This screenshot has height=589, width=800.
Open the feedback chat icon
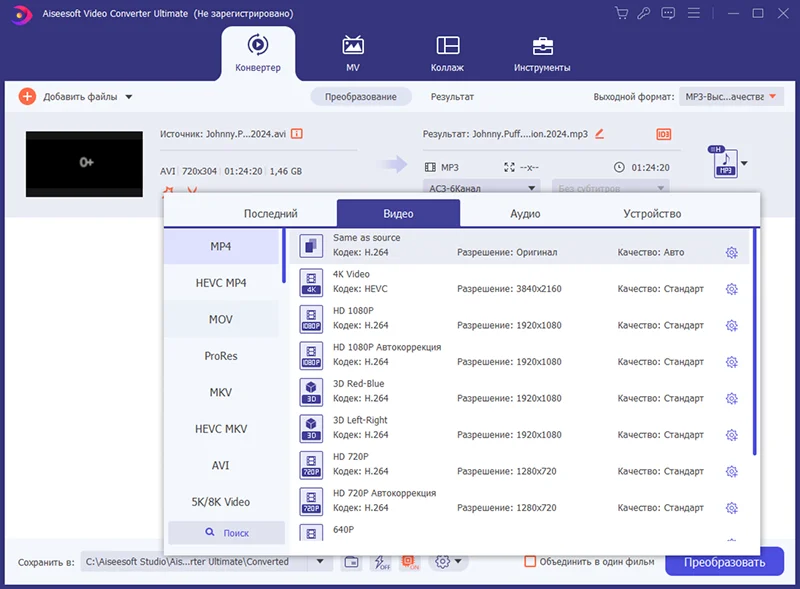(x=668, y=13)
